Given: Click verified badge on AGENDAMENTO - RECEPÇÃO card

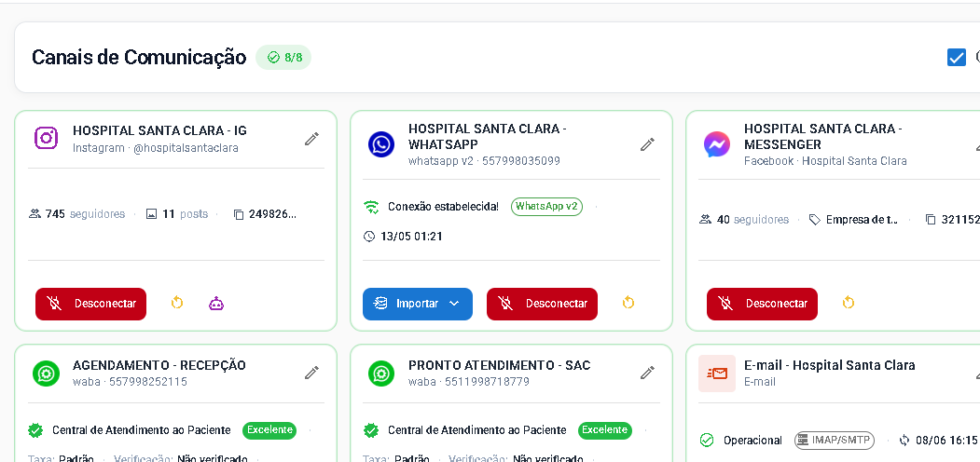Looking at the screenshot, I should pyautogui.click(x=35, y=430).
